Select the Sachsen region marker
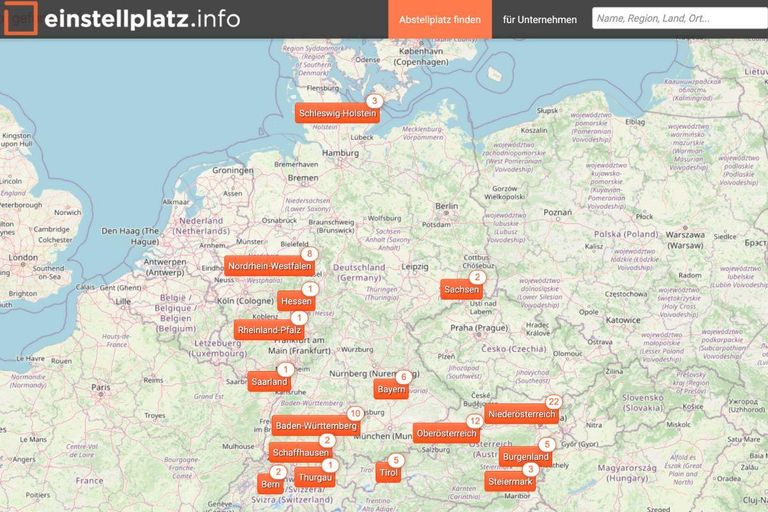The width and height of the screenshot is (768, 512). click(x=461, y=289)
